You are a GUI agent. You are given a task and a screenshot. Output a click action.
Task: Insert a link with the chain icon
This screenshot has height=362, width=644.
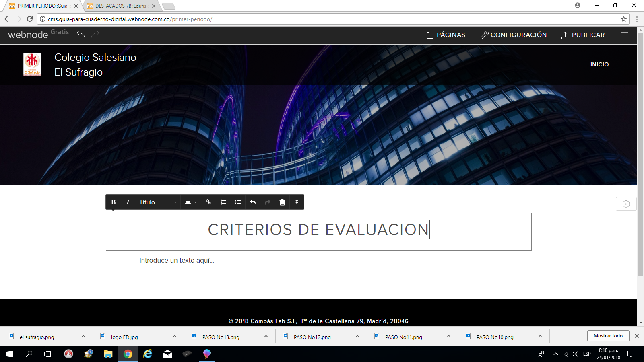tap(208, 202)
